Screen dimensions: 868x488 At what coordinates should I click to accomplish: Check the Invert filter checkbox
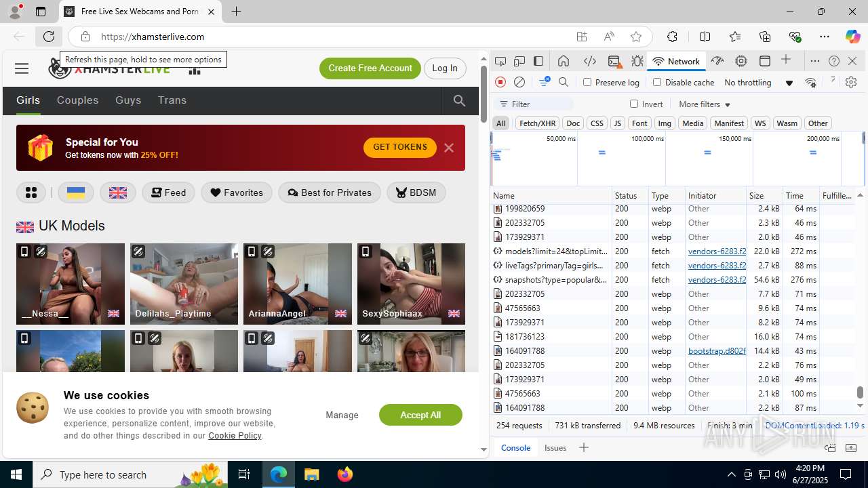tap(634, 104)
